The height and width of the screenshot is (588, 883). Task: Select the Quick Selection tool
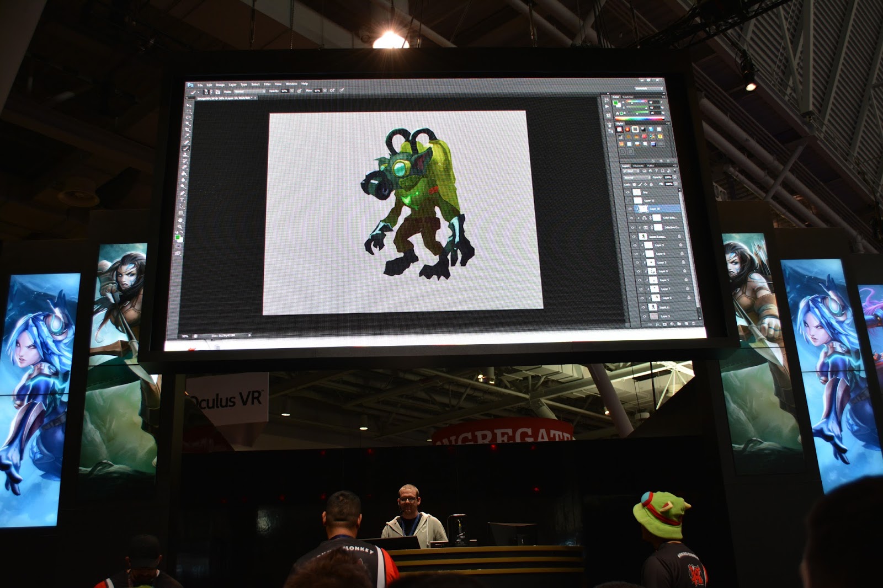click(x=188, y=124)
